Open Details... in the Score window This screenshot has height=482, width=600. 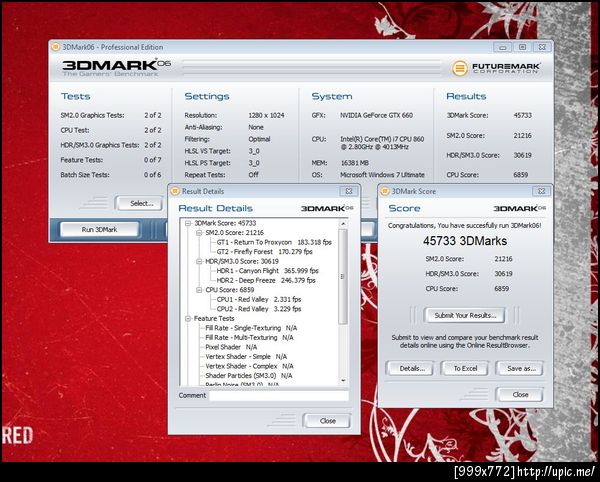pyautogui.click(x=411, y=368)
